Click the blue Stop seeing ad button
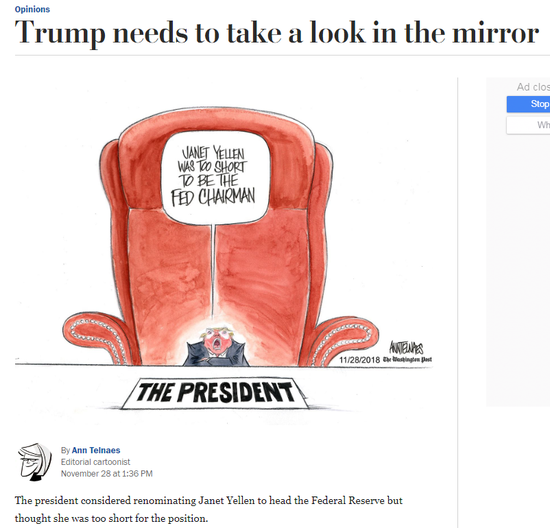Image resolution: width=550 pixels, height=528 pixels. click(529, 104)
